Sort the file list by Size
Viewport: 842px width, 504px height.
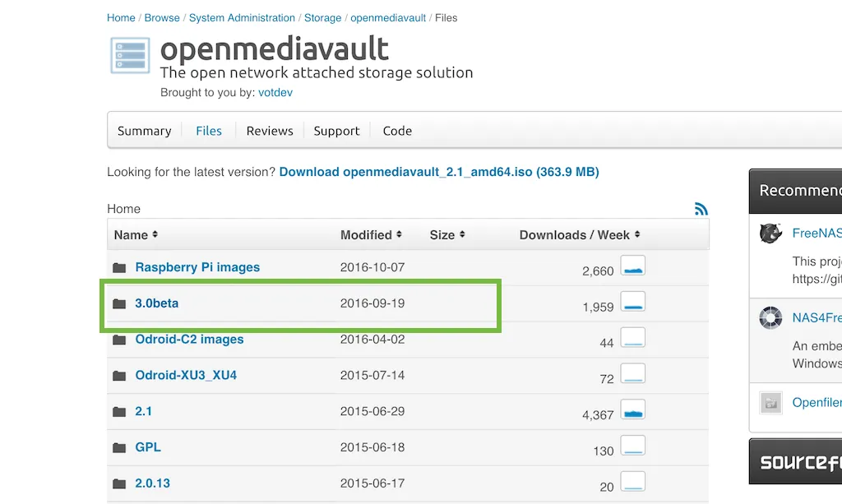pos(447,235)
